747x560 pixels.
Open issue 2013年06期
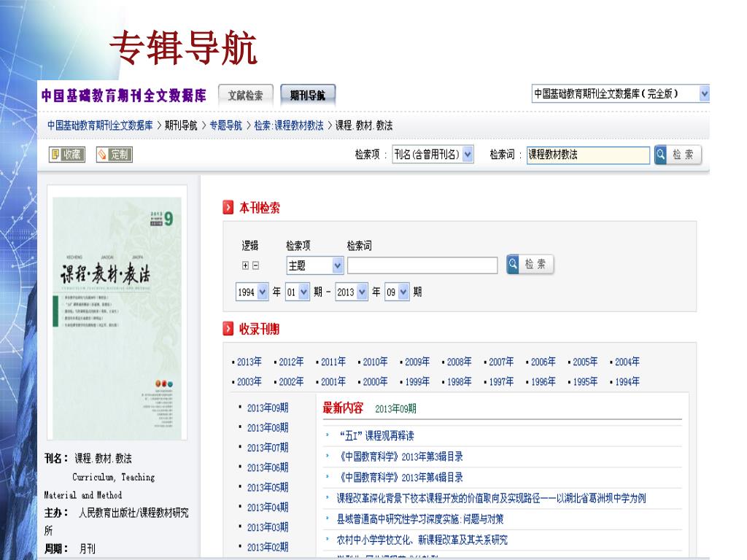pos(267,468)
